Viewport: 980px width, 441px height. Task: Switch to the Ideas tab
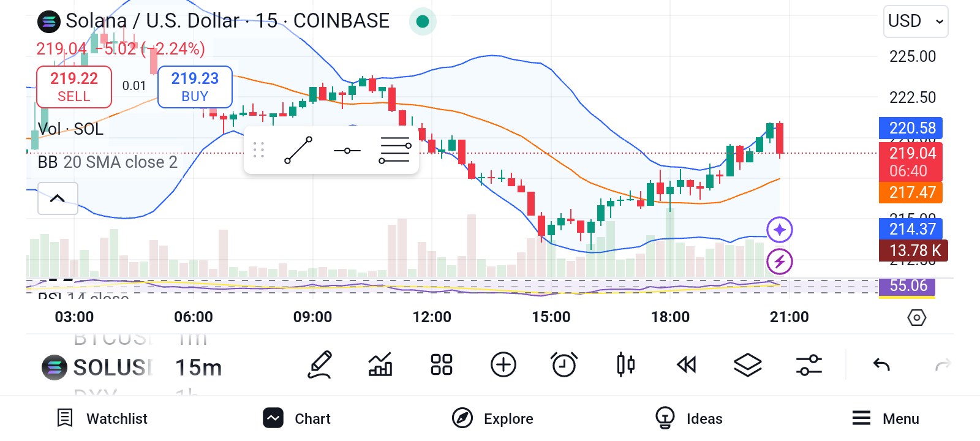click(689, 418)
